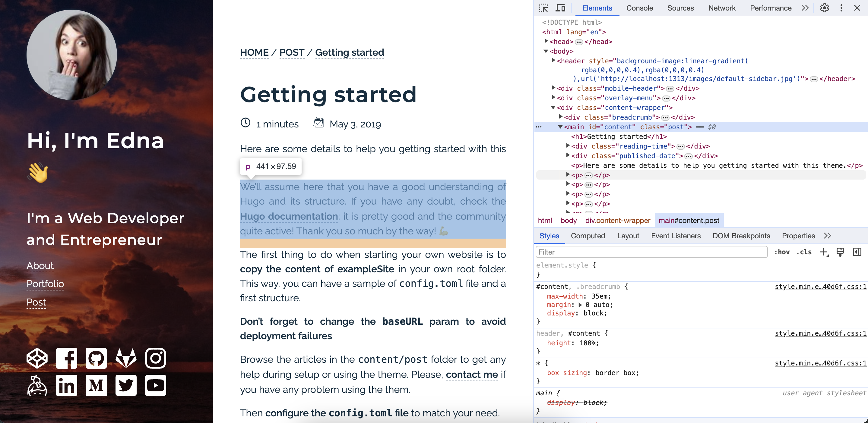Open the Instagram social icon
Viewport: 868px width, 423px height.
point(156,358)
